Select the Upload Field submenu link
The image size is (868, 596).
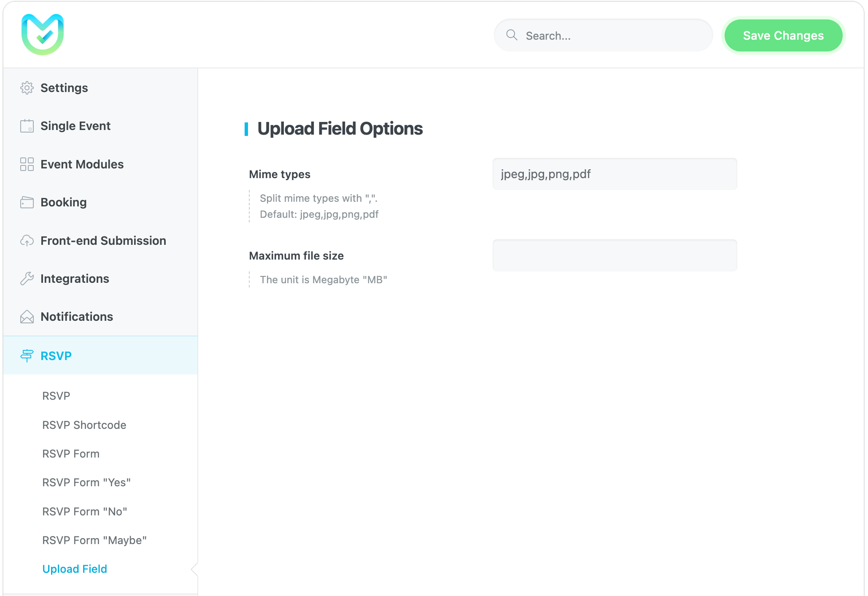[75, 569]
